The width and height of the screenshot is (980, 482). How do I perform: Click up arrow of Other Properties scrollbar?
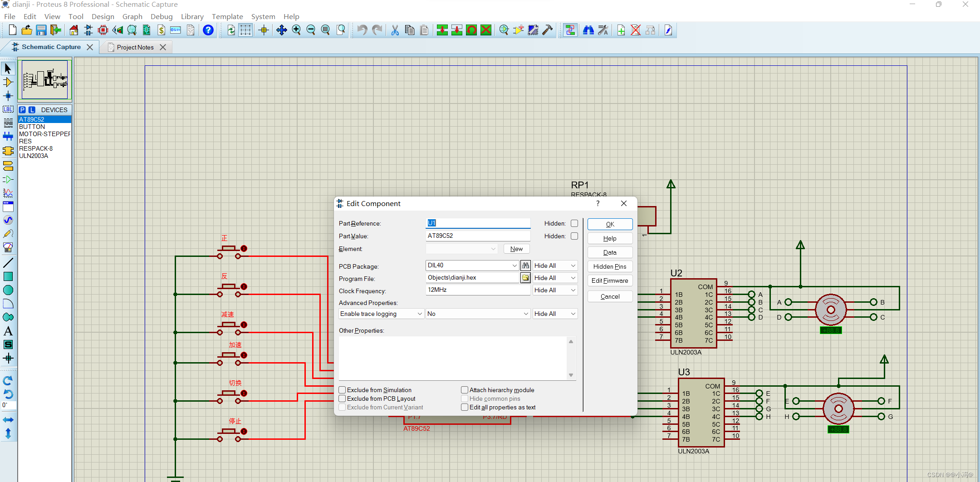coord(571,341)
